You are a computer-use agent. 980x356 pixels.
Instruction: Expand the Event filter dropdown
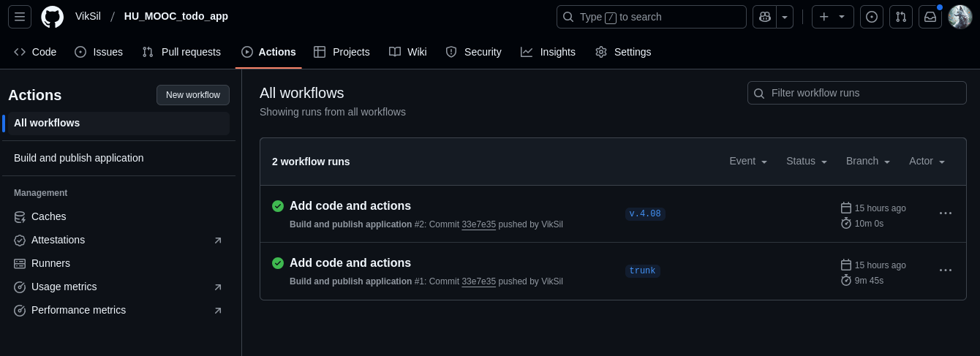click(748, 162)
